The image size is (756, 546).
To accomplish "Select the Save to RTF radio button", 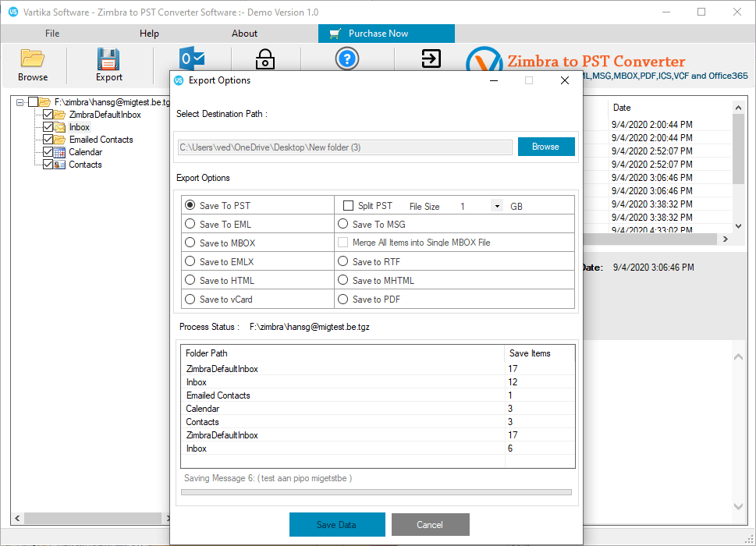I will [343, 261].
